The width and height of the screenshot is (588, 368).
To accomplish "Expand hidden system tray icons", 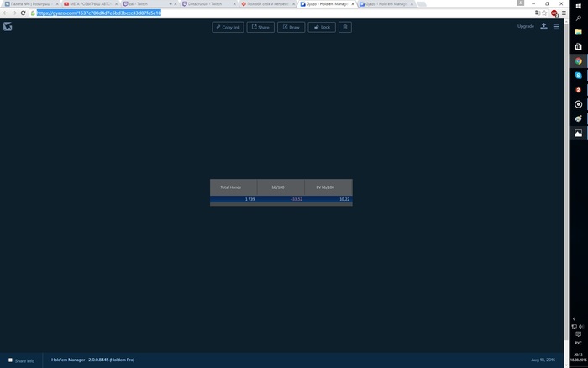I will pos(574,319).
